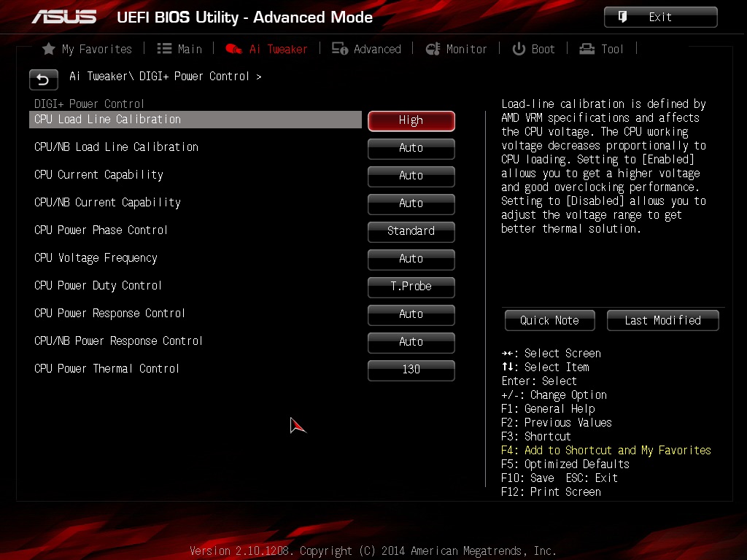Change CPU Power Response Control value

(411, 314)
